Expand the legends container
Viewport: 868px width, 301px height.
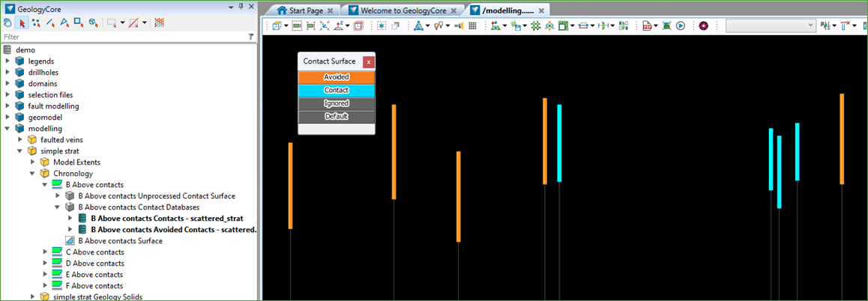point(7,61)
